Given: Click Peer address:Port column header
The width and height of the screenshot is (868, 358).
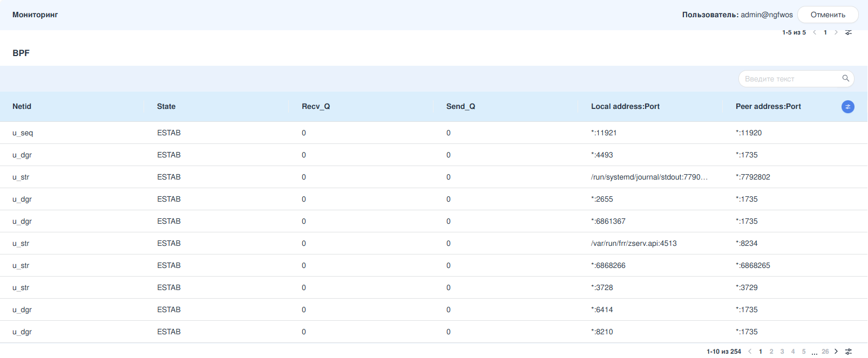Looking at the screenshot, I should tap(768, 106).
